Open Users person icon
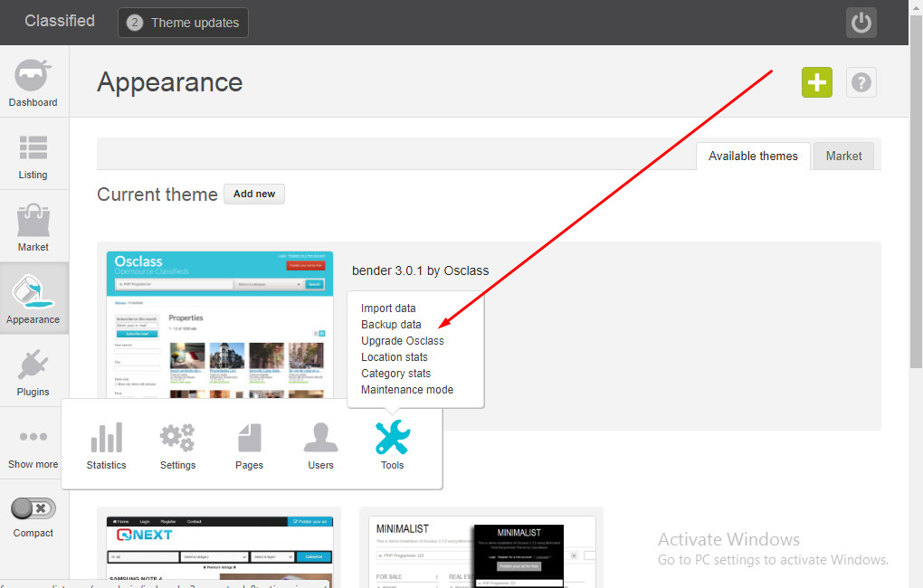This screenshot has width=923, height=588. (321, 437)
